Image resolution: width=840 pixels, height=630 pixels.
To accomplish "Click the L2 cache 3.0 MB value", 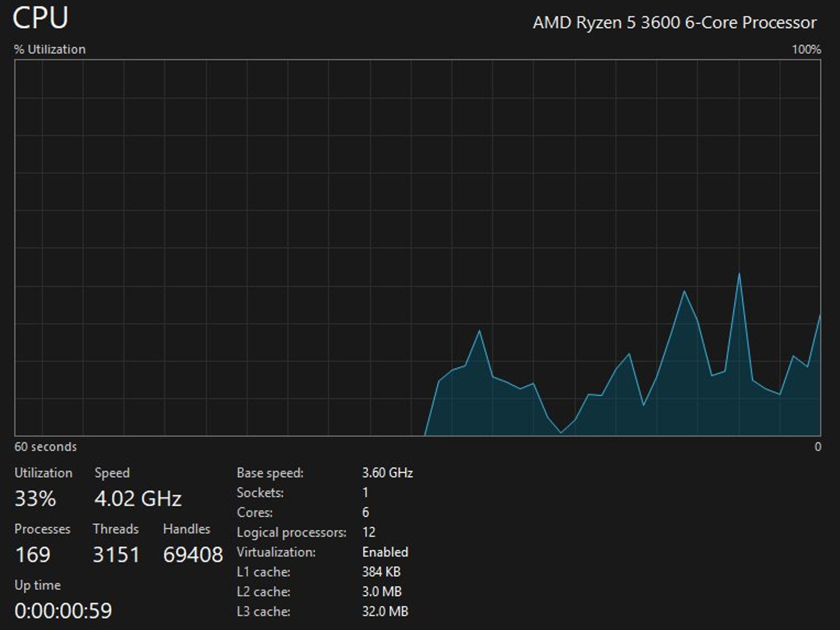I will pyautogui.click(x=382, y=591).
